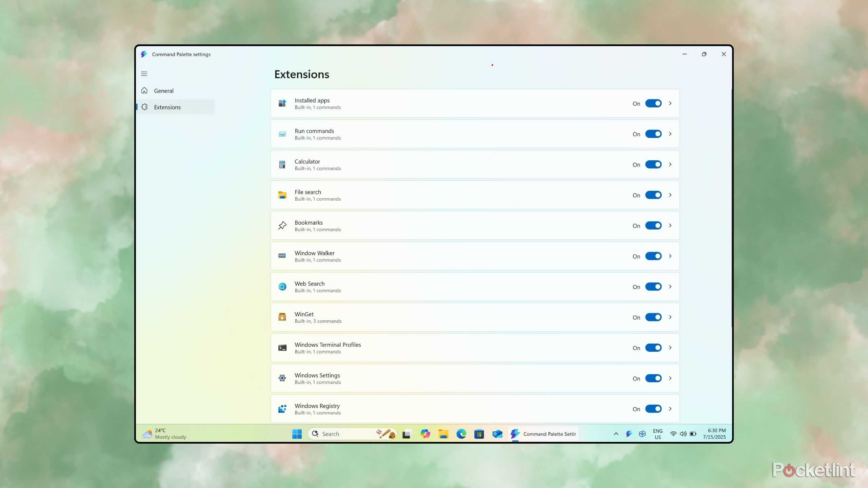This screenshot has height=488, width=868.
Task: Click the Windows Registry icon
Action: tap(282, 409)
